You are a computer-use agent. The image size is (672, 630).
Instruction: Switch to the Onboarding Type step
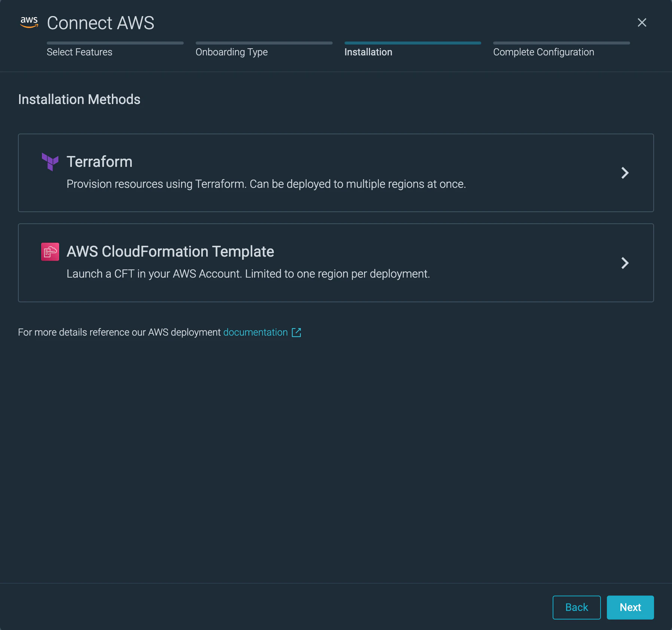click(232, 52)
